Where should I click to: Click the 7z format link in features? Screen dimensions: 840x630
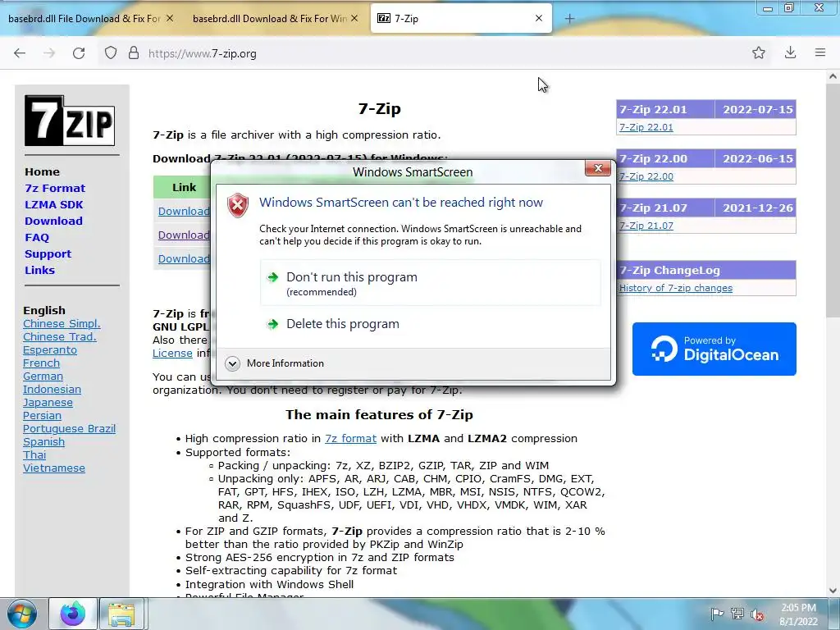click(x=350, y=438)
